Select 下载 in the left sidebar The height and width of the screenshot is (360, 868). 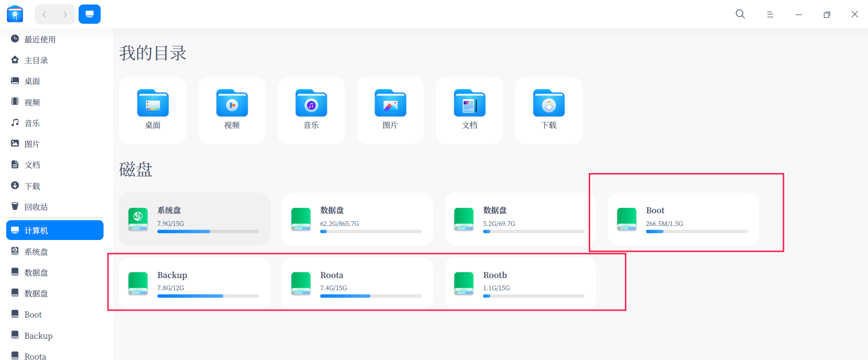[55, 186]
